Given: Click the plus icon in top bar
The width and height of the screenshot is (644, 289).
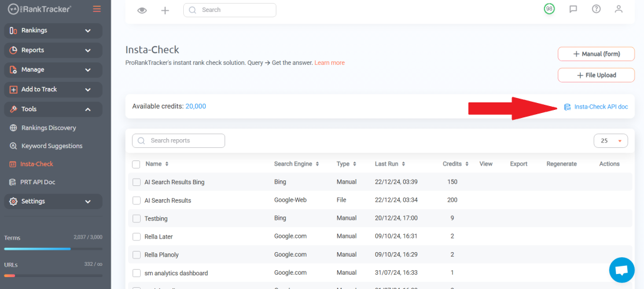Looking at the screenshot, I should (165, 10).
